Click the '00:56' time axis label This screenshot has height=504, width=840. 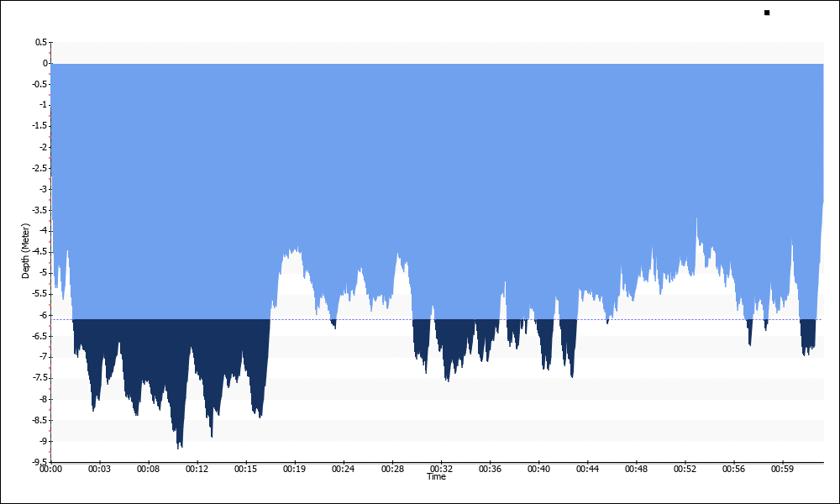pos(734,470)
